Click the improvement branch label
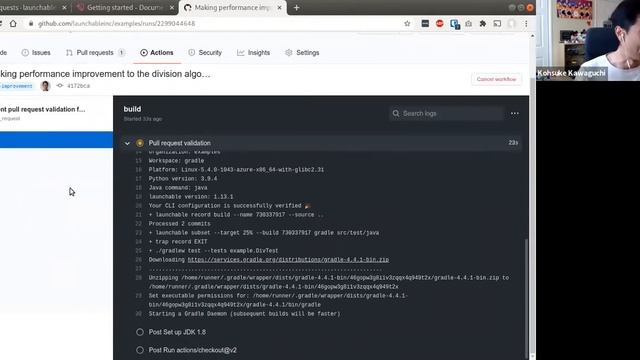 tap(16, 86)
